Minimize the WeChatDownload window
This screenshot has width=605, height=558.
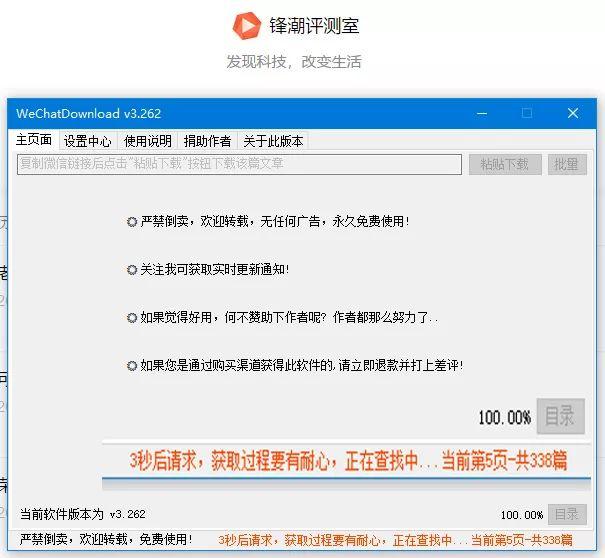pos(482,113)
